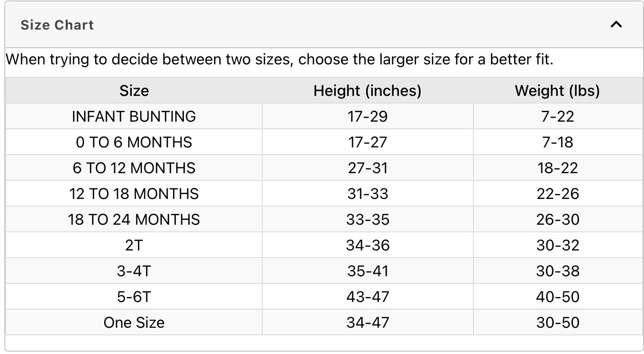Collapse the Size Chart chevron arrow
The image size is (644, 354).
point(616,25)
